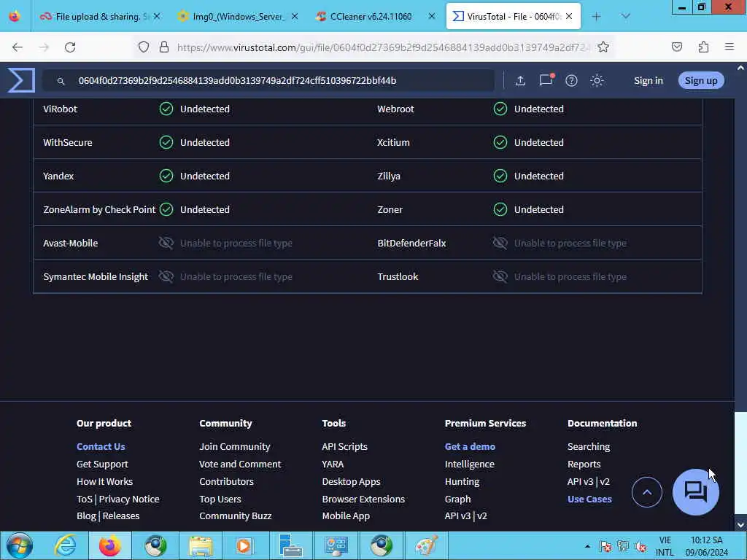The image size is (747, 560).
Task: Select the VirusTotal - File tab
Action: point(513,17)
